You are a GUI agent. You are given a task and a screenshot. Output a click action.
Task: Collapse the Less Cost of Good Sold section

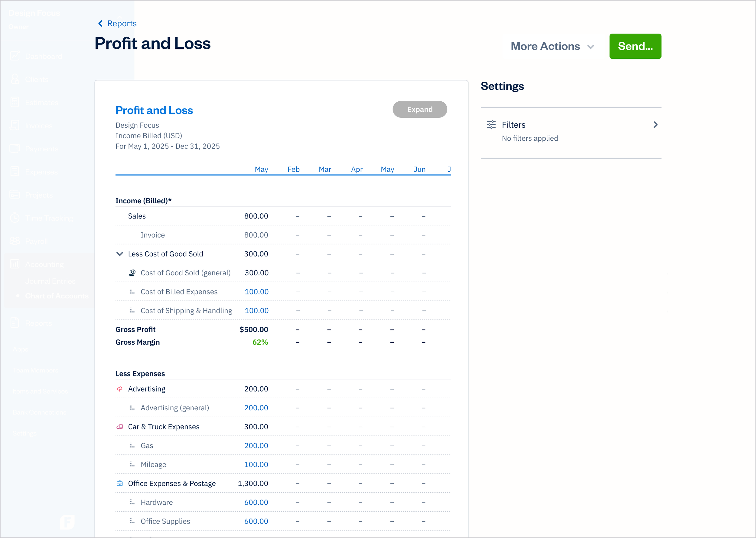[120, 254]
